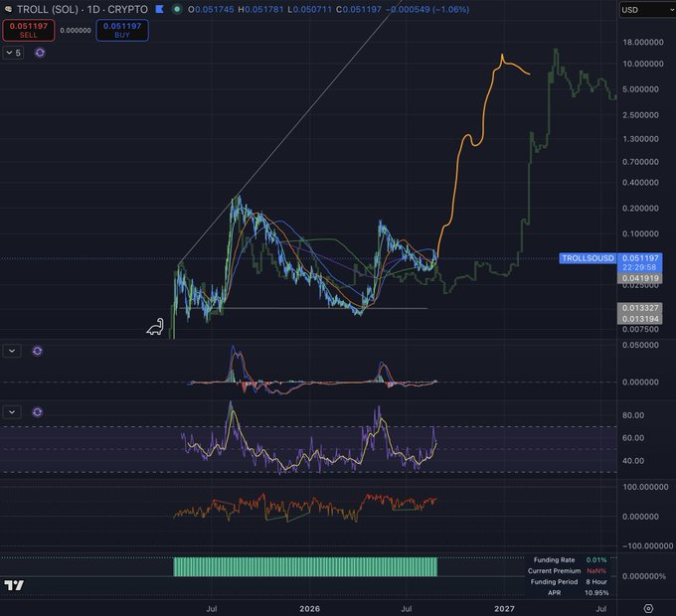Screen dimensions: 676x616
Task: Open the USD currency dropdown
Action: coord(647,10)
